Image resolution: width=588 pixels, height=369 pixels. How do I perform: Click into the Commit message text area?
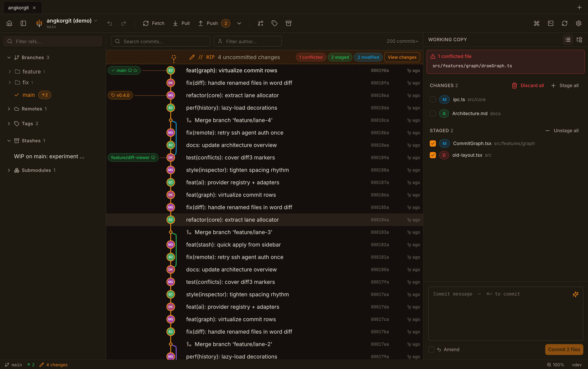tap(506, 314)
